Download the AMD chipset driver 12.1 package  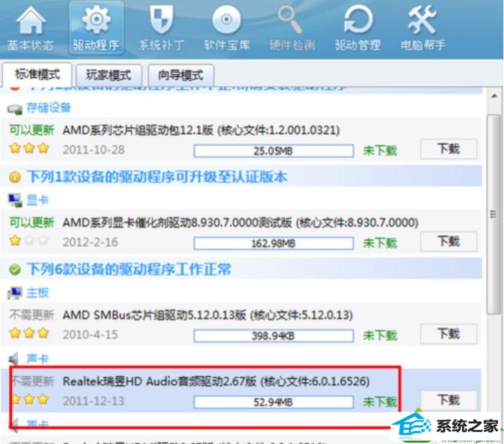448,149
